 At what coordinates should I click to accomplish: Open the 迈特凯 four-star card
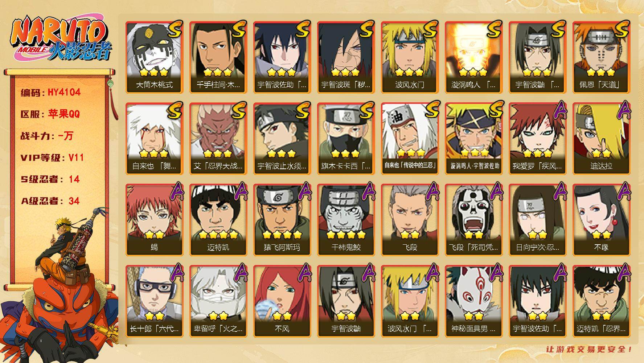218,220
